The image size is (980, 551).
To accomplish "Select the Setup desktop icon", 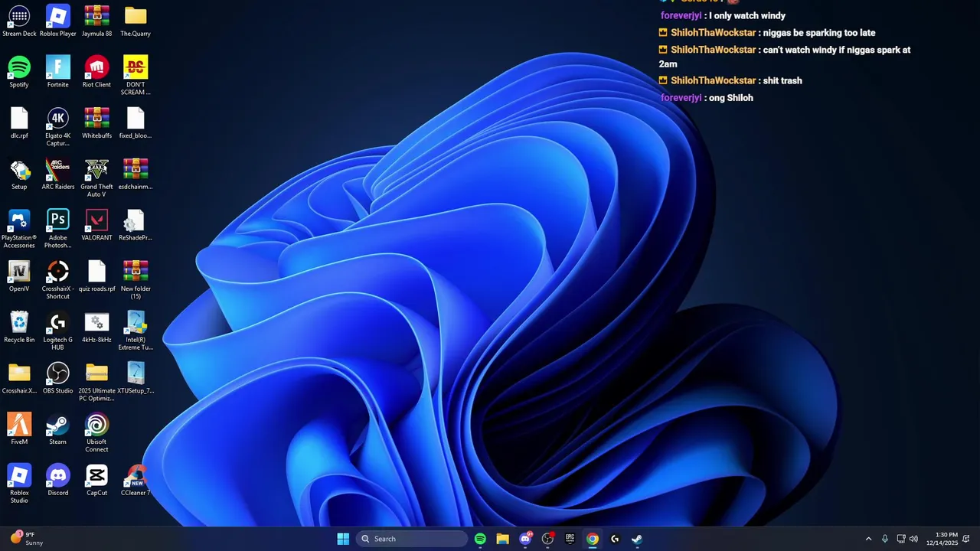I will [x=19, y=174].
